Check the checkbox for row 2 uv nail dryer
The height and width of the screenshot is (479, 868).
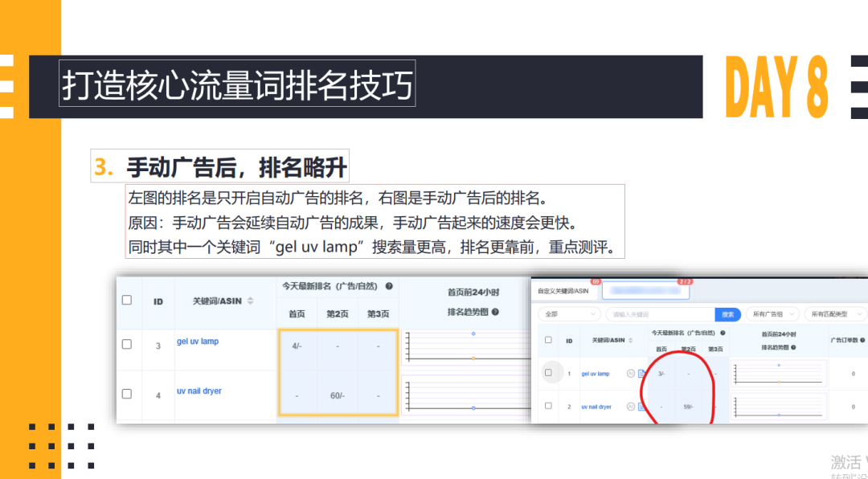tap(547, 405)
